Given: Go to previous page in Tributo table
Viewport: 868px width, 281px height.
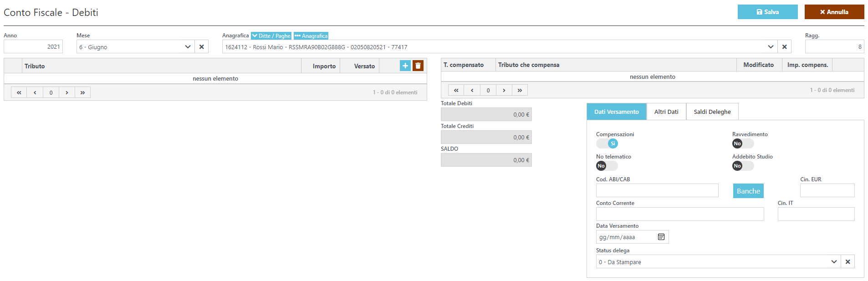Looking at the screenshot, I should (35, 92).
